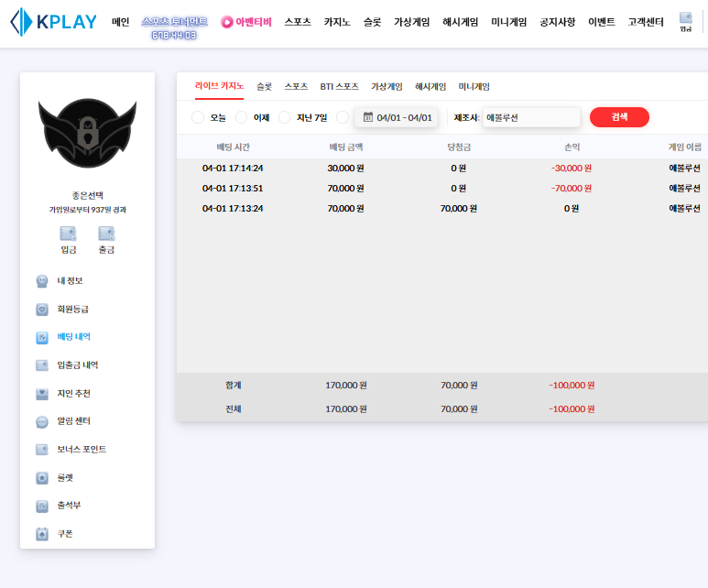The image size is (708, 588).
Task: Open the 제조사 provider dropdown
Action: (x=531, y=117)
